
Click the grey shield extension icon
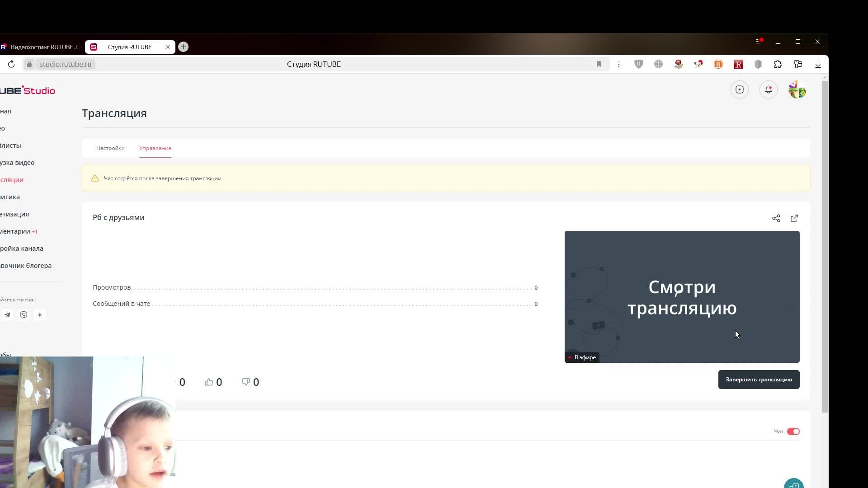pyautogui.click(x=758, y=64)
